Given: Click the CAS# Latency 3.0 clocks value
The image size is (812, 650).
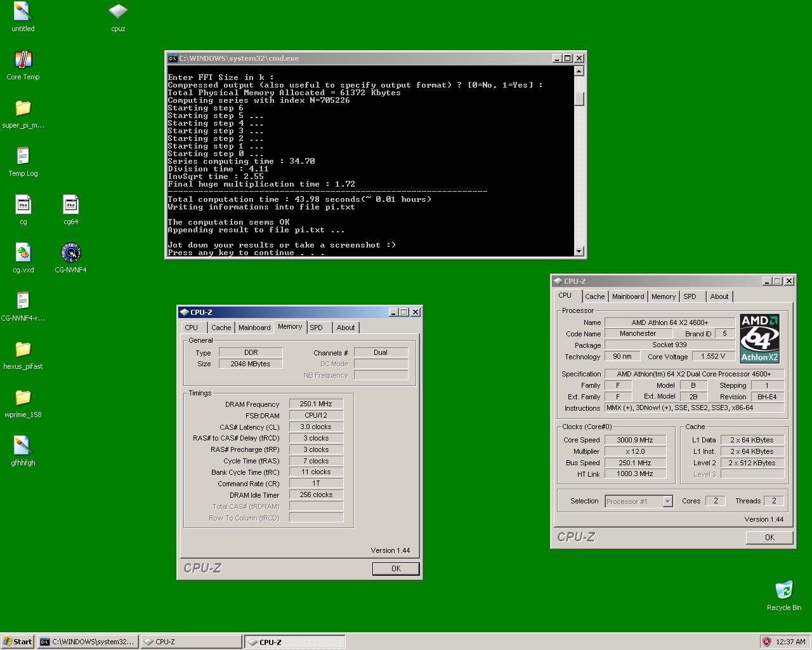Looking at the screenshot, I should (x=316, y=427).
